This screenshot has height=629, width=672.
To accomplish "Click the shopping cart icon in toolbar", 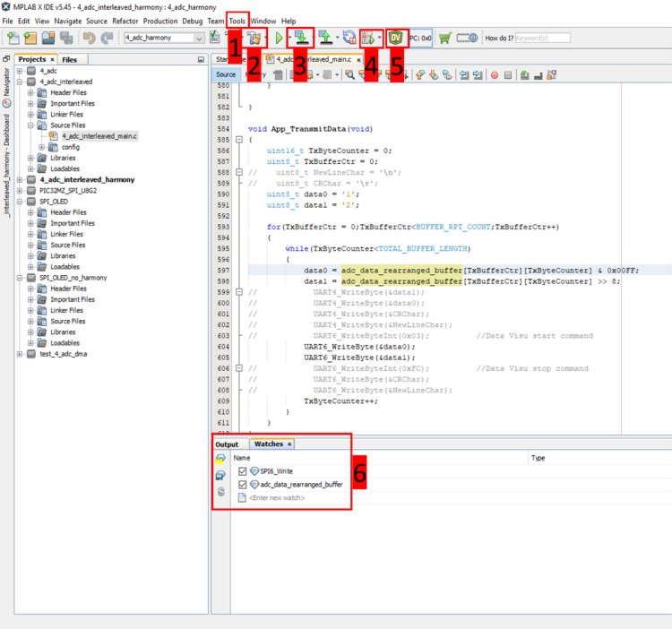I will [444, 39].
